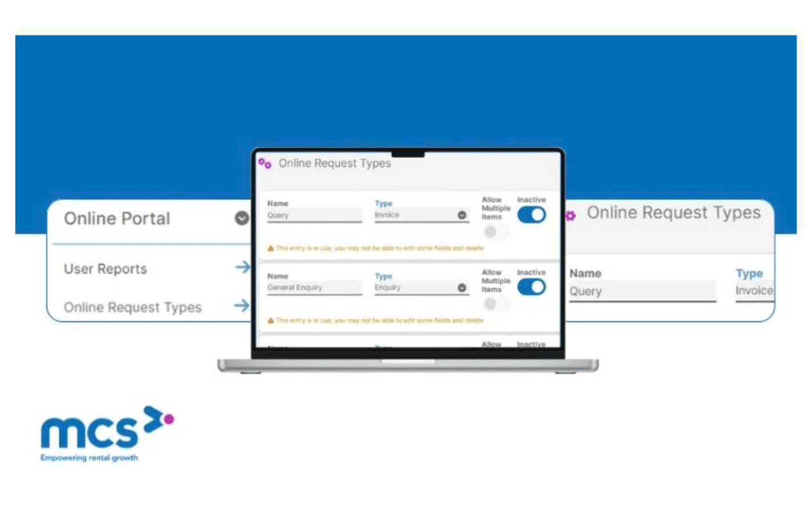Open Online Request Types from the sidebar
This screenshot has height=507, width=812.
134,307
